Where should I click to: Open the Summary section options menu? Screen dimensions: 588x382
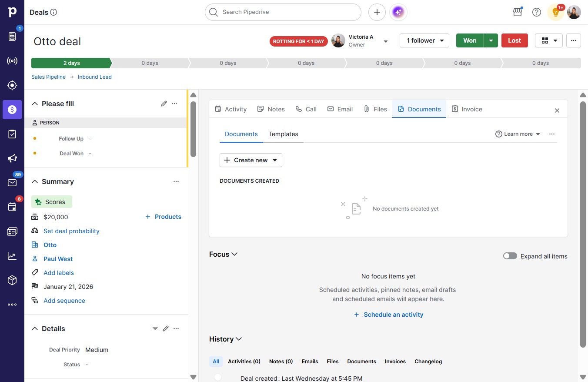tap(176, 181)
